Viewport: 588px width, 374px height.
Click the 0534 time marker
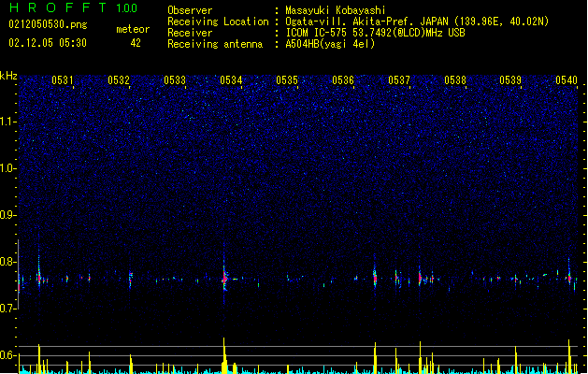tap(231, 80)
